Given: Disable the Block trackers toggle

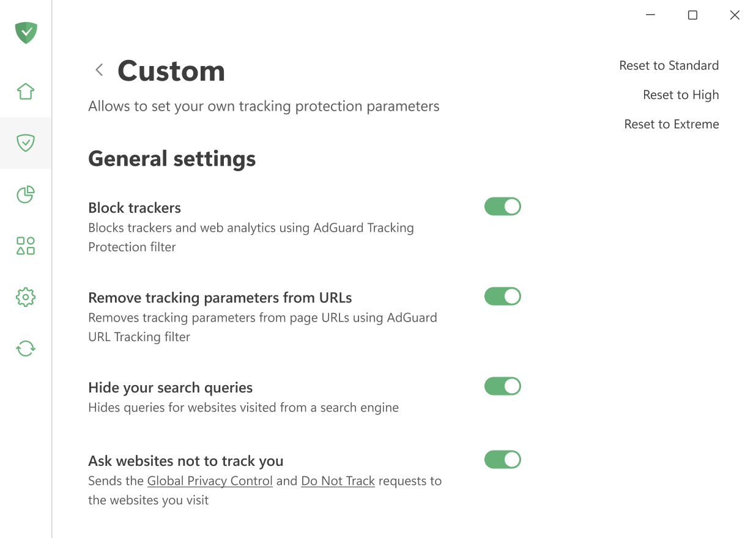Looking at the screenshot, I should point(503,206).
